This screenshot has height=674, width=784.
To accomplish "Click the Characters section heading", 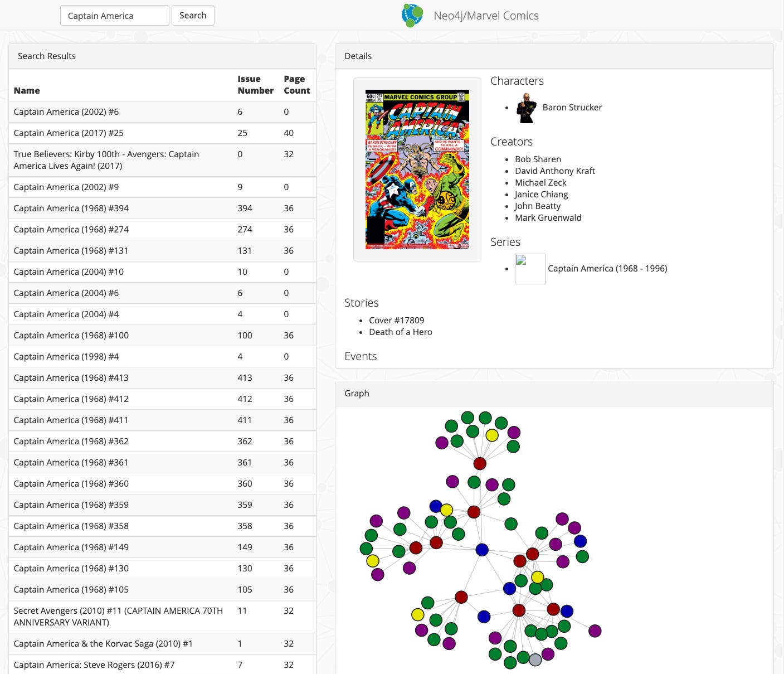I will (517, 81).
